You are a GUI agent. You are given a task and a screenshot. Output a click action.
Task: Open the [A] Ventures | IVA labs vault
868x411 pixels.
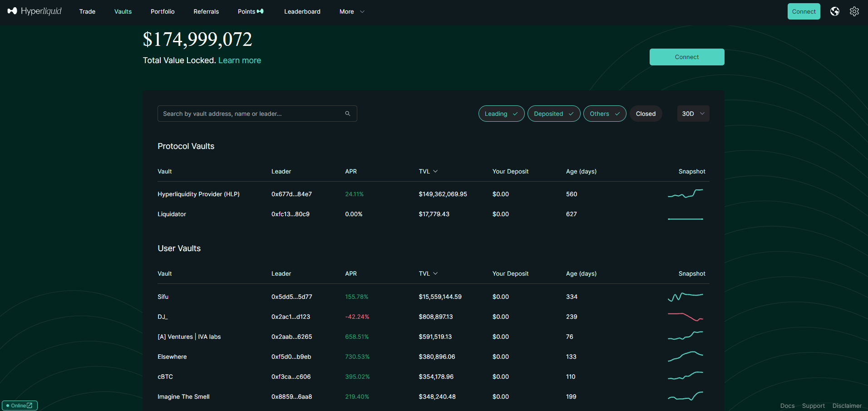pyautogui.click(x=189, y=337)
